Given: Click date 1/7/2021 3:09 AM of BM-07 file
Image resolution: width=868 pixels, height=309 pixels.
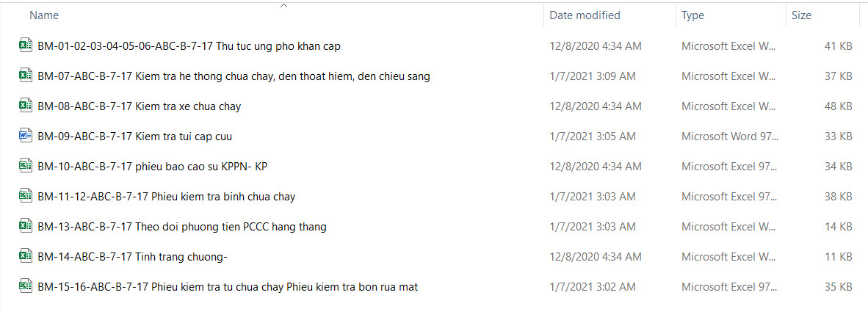Looking at the screenshot, I should click(593, 76).
